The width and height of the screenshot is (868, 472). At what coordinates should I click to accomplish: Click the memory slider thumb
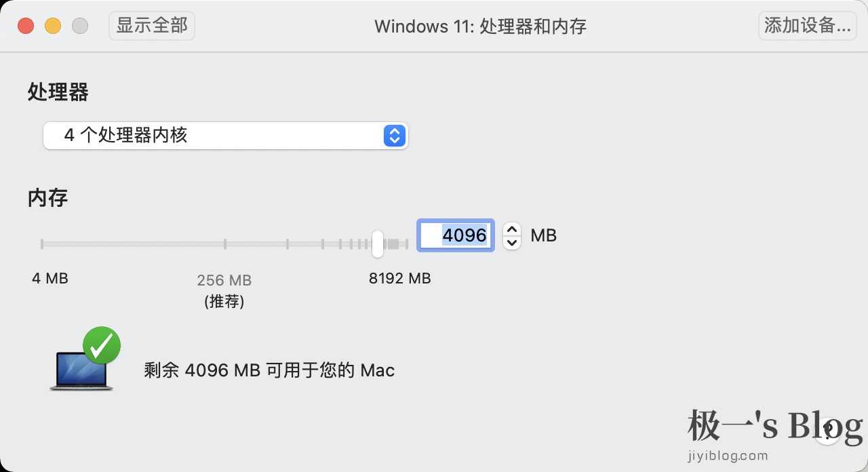pyautogui.click(x=378, y=243)
